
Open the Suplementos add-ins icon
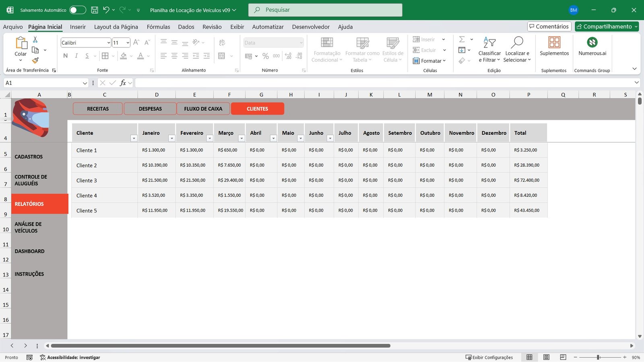554,42
